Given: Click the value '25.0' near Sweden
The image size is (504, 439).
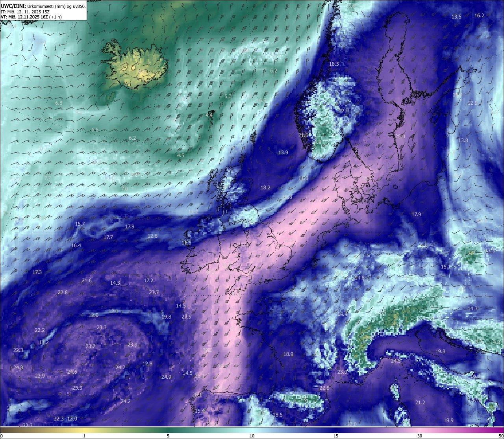Looking at the screenshot, I should coord(400,137).
